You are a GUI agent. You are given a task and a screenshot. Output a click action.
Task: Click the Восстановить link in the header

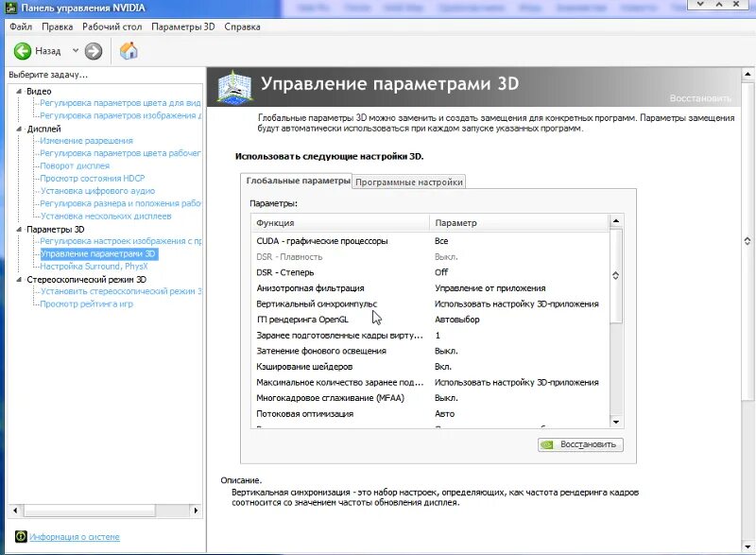pos(700,98)
